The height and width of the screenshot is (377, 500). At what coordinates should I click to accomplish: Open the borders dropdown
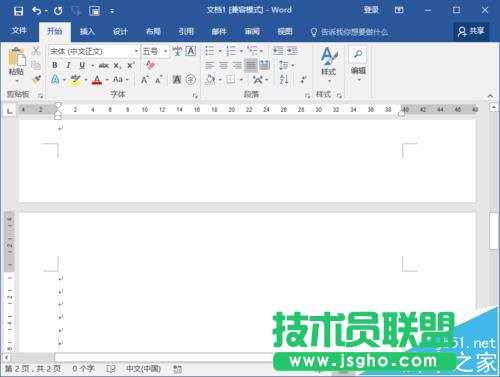[241, 80]
